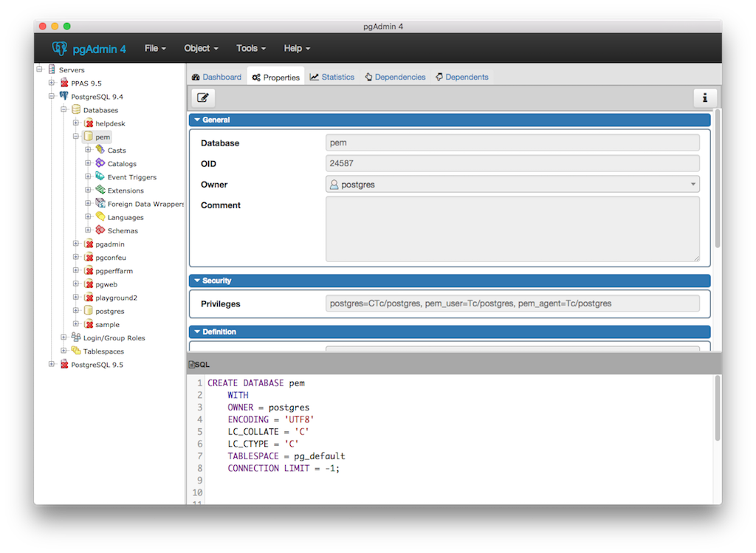Click the edit object pencil icon
This screenshot has height=553, width=756.
tap(203, 98)
